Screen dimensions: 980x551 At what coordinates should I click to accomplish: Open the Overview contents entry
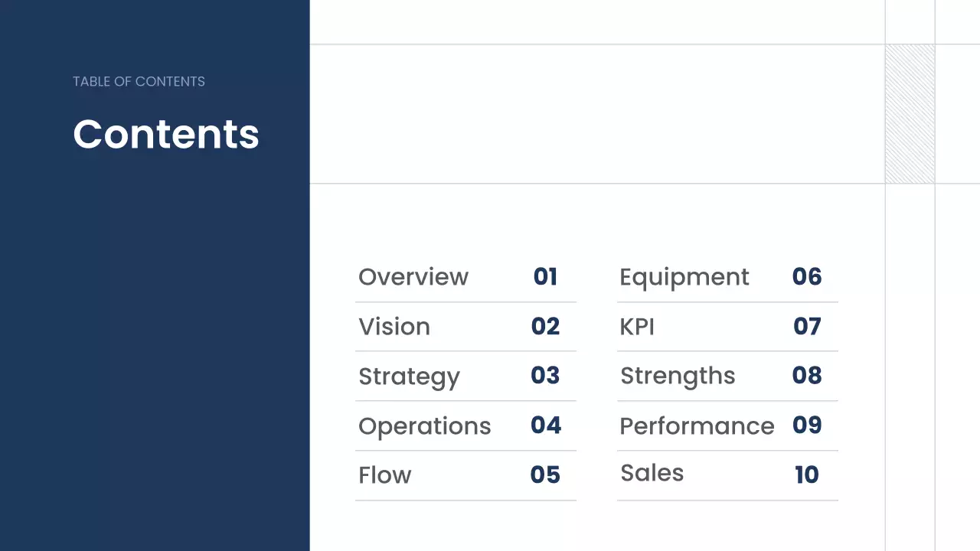point(413,277)
